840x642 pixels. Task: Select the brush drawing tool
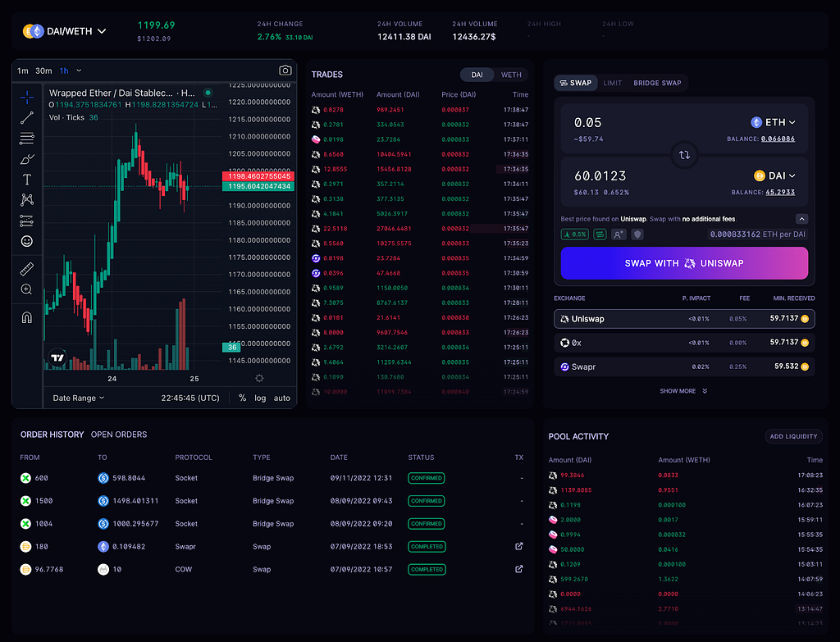27,159
